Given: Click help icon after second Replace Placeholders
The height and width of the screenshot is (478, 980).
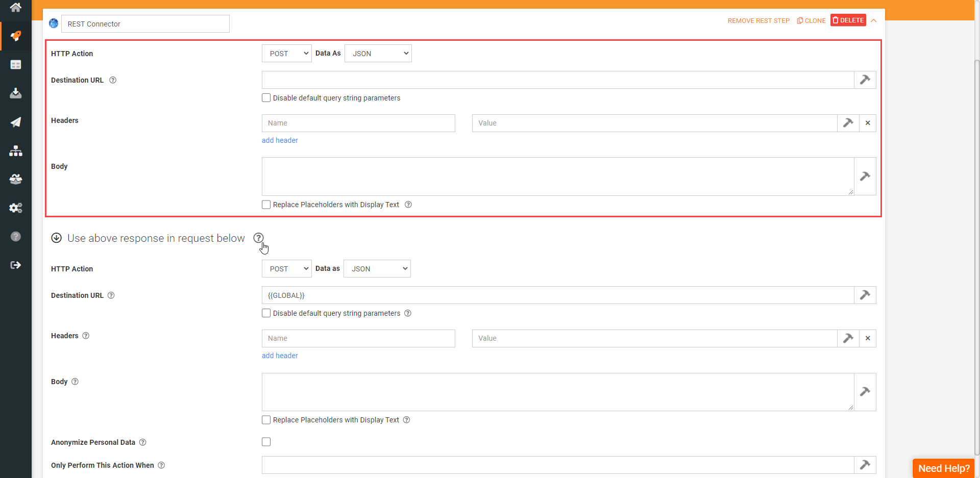Looking at the screenshot, I should pyautogui.click(x=407, y=420).
